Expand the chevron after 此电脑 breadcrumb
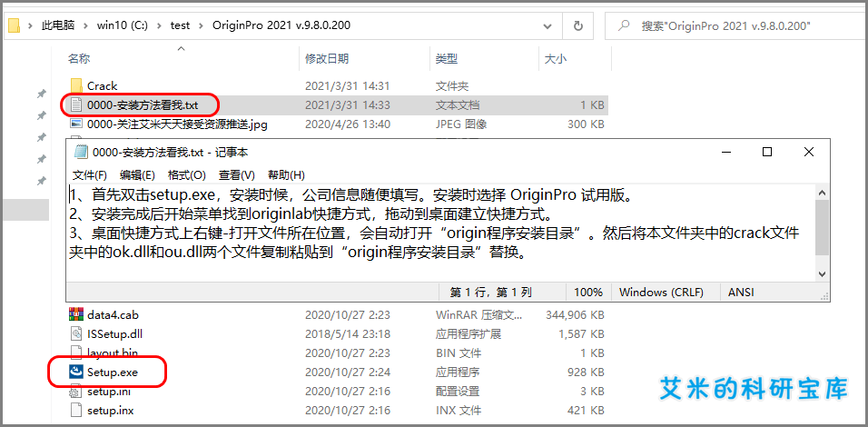This screenshot has height=427, width=868. point(86,26)
